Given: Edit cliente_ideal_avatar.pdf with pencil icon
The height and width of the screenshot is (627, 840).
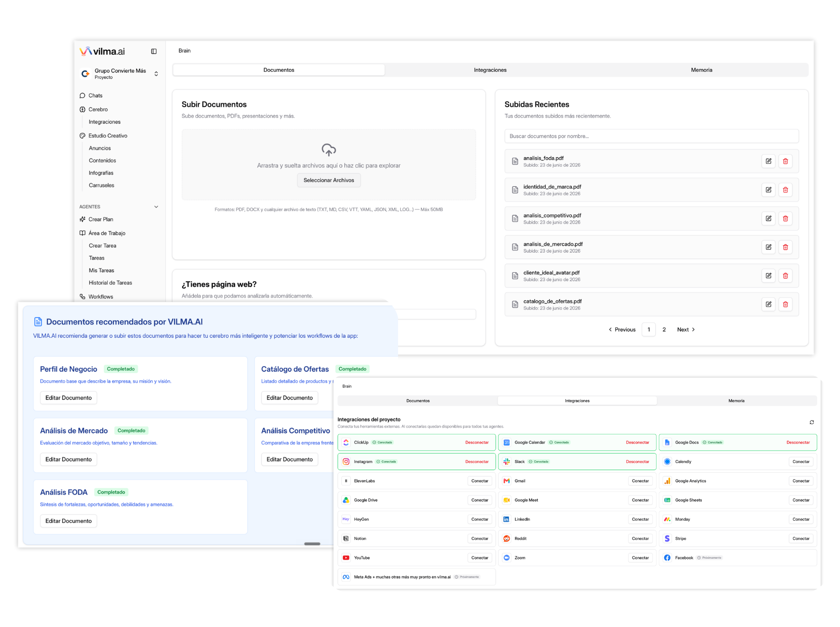Looking at the screenshot, I should coord(769,276).
